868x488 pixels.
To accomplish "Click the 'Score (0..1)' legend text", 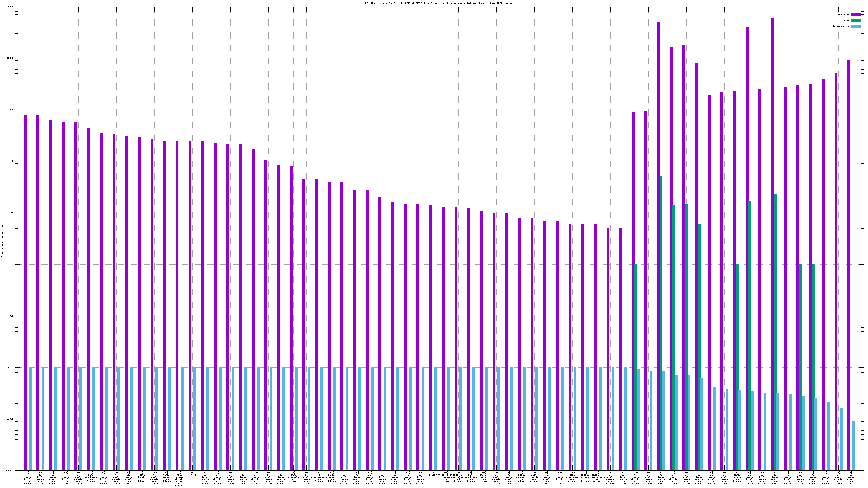I will coord(841,26).
